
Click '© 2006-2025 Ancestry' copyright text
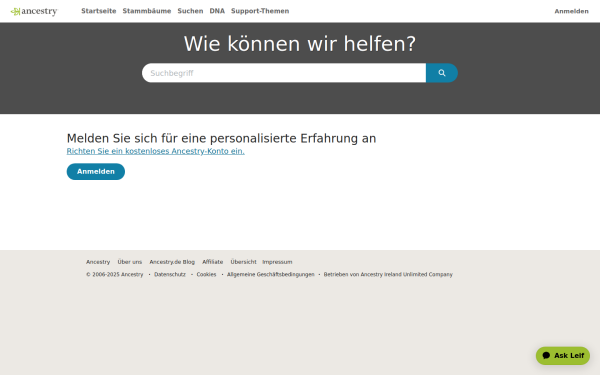(x=115, y=274)
